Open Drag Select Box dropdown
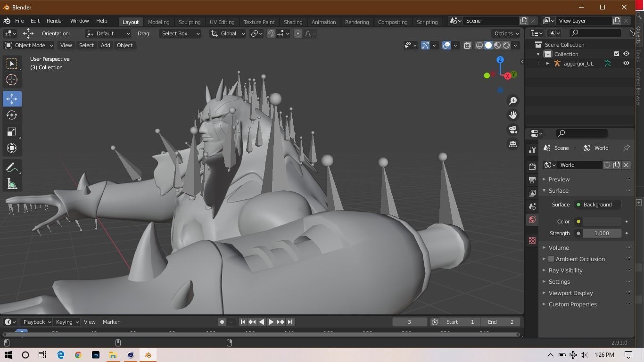The image size is (644, 362). pyautogui.click(x=180, y=33)
